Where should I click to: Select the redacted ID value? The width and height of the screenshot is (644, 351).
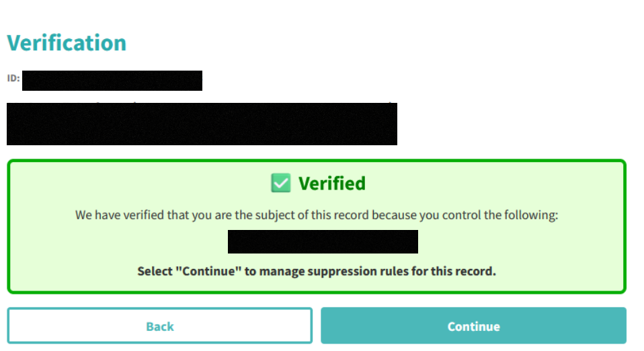click(112, 81)
